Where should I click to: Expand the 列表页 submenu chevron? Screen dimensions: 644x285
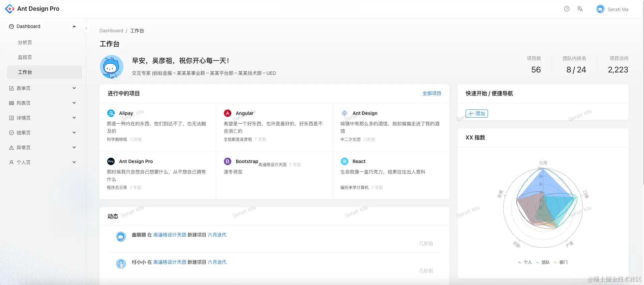(74, 103)
